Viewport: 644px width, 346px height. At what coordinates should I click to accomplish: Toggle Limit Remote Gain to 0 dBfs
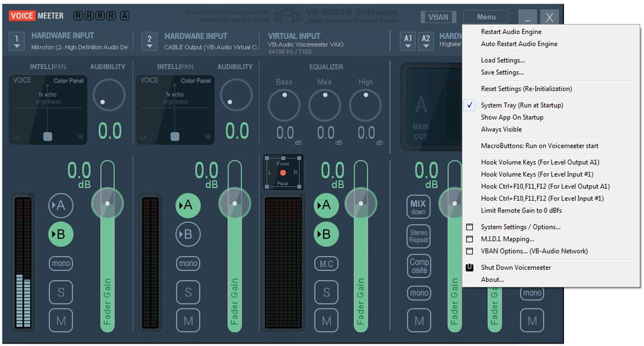521,210
